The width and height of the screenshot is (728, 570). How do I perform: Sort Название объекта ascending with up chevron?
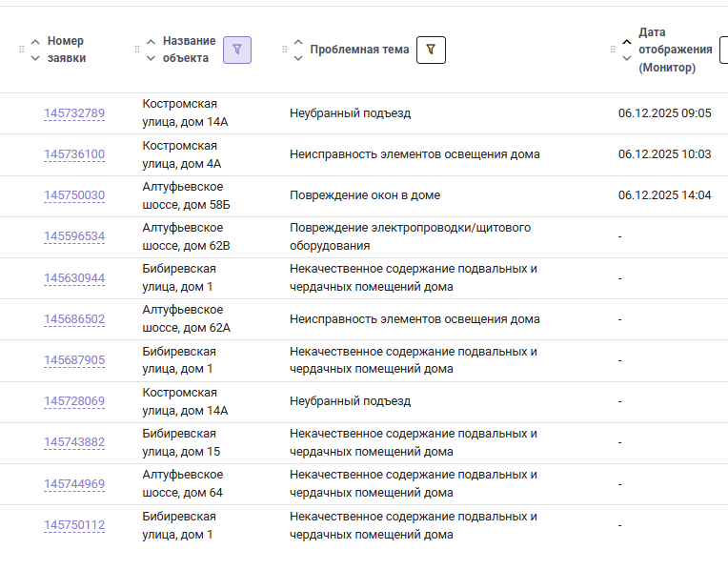[151, 42]
